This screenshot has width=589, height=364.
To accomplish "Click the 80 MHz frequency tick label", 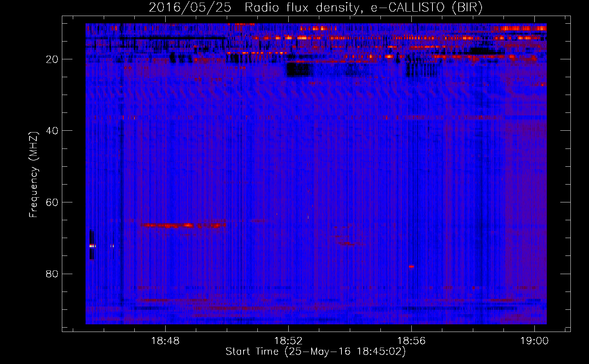I will point(52,274).
